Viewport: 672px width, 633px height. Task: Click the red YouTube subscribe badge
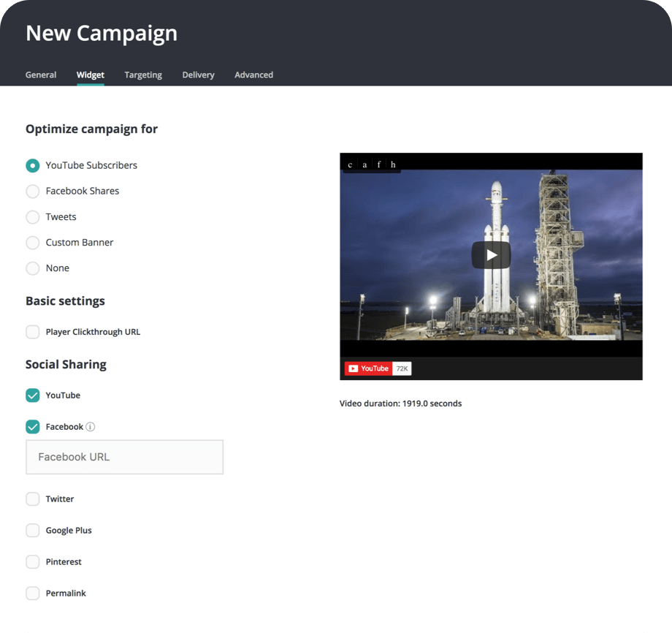coord(368,368)
